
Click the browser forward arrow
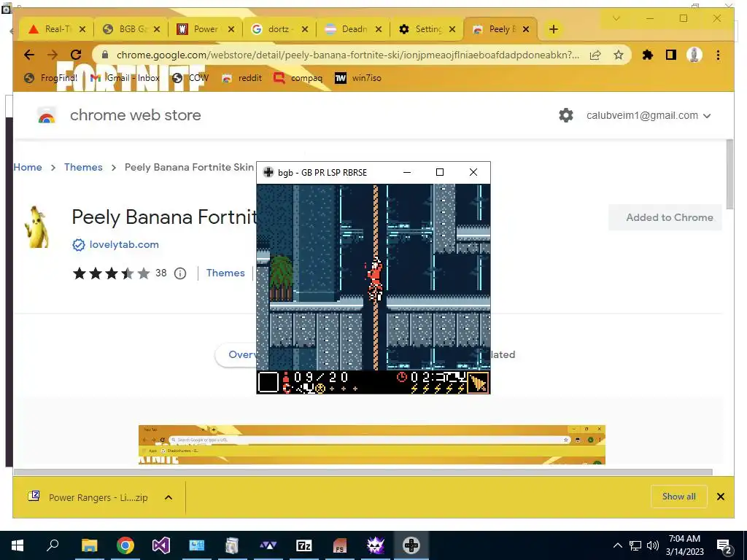53,55
